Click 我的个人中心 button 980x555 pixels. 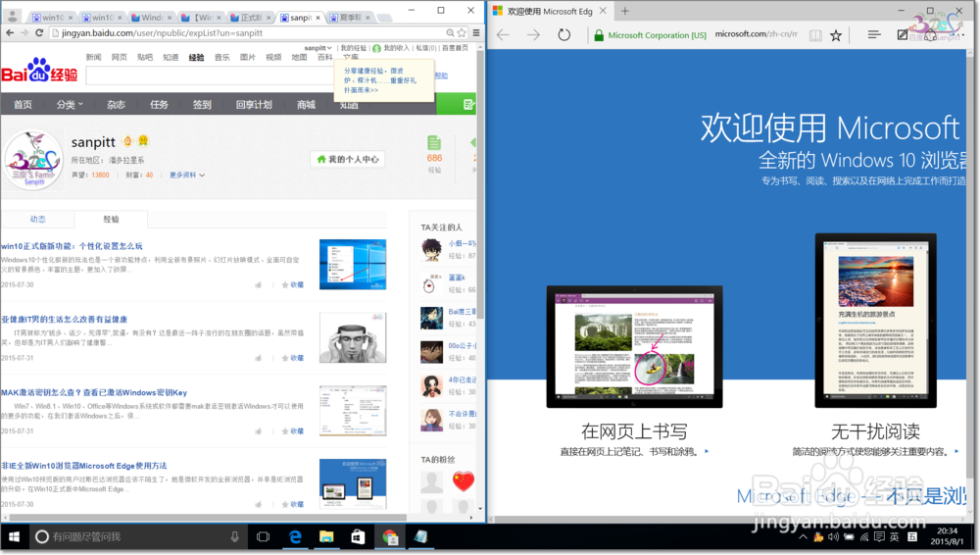[x=348, y=160]
